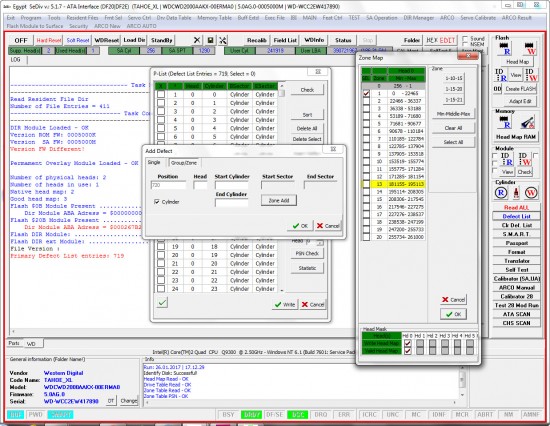Click the Hard Reset button
550x426 pixels.
(x=49, y=40)
